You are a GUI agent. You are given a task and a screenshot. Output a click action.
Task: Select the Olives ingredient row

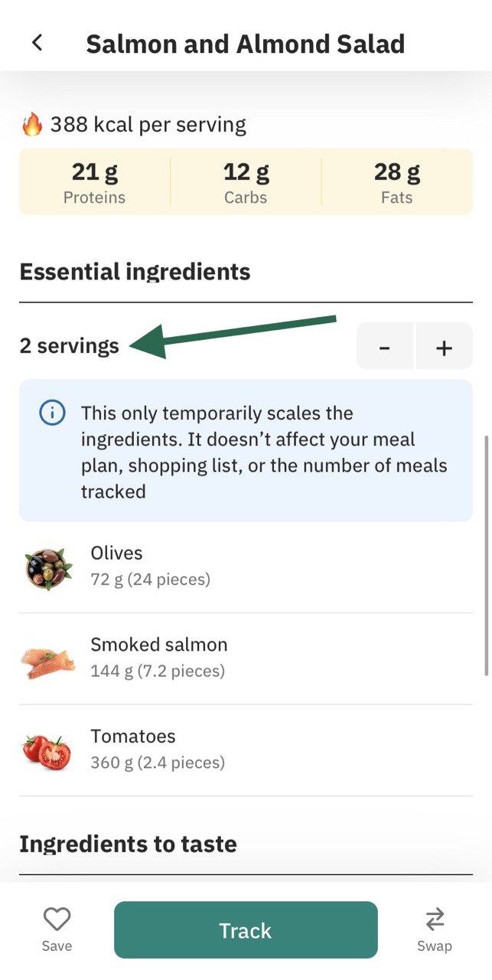point(246,567)
